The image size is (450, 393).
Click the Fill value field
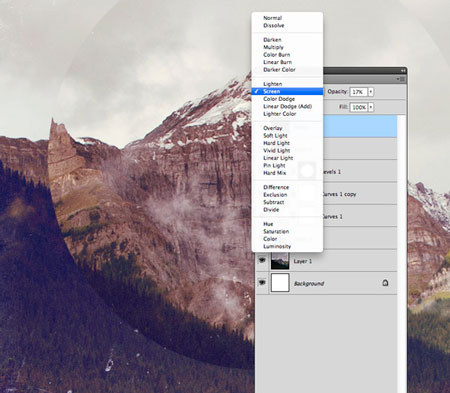tap(359, 107)
